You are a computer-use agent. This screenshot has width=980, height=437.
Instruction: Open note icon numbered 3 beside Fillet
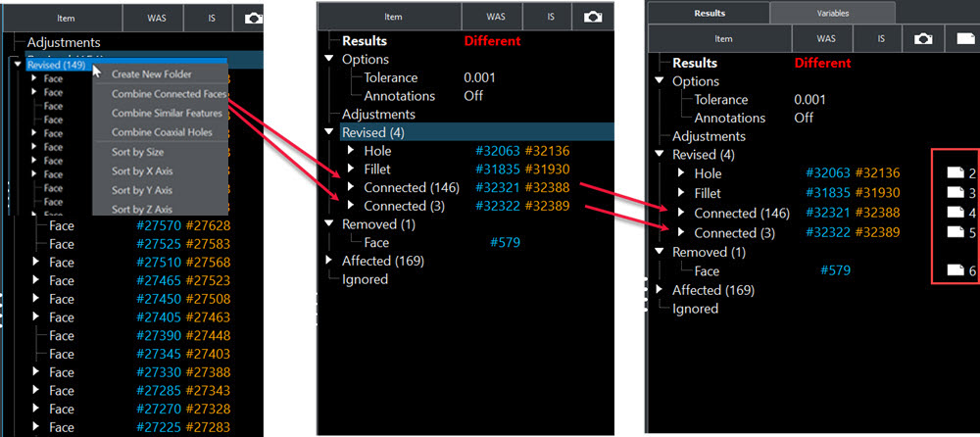point(955,193)
